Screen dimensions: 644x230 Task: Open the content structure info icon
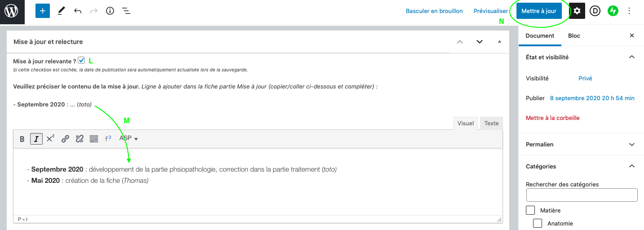click(x=110, y=11)
